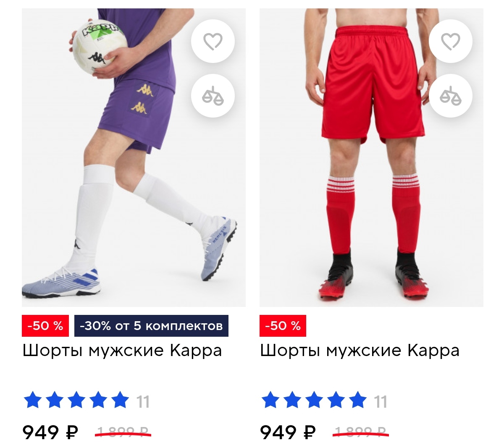Open right Шорты мужские Kappa title
Viewport: 504px width, 448px height.
[360, 351]
